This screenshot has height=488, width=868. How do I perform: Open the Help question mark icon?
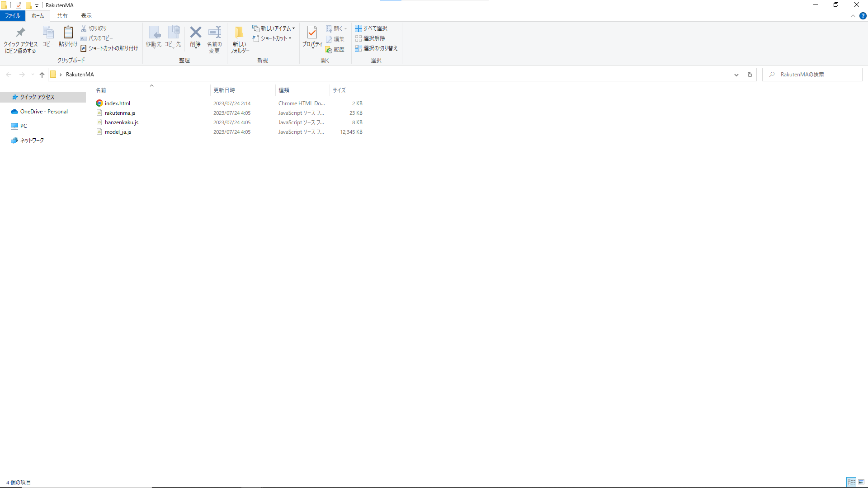click(x=863, y=16)
